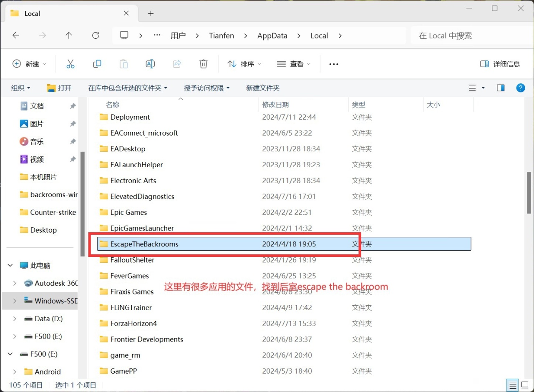Click the Paste clipboard icon
The width and height of the screenshot is (534, 392).
tap(123, 64)
